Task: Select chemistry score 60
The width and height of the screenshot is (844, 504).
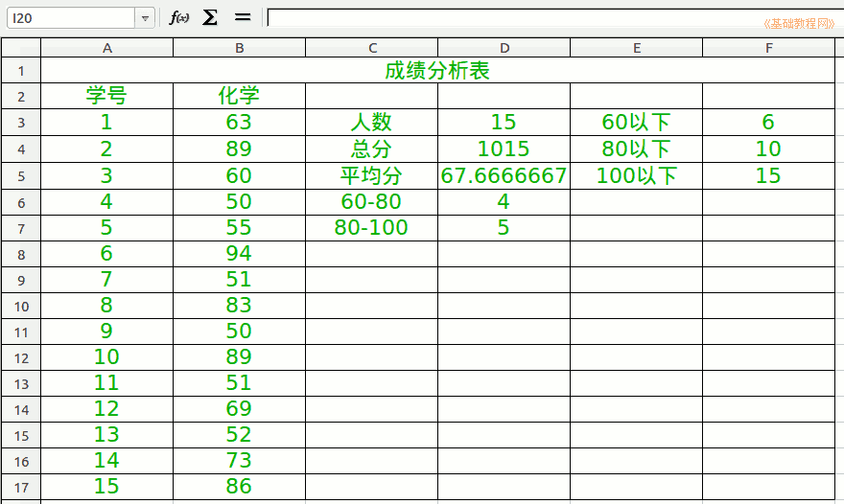Action: [240, 176]
